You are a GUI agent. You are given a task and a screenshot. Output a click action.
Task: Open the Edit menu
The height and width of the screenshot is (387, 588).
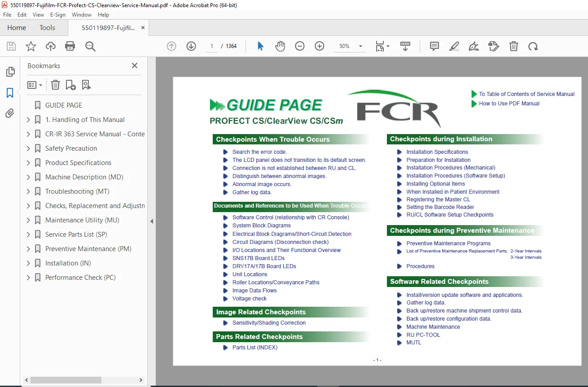pos(22,15)
